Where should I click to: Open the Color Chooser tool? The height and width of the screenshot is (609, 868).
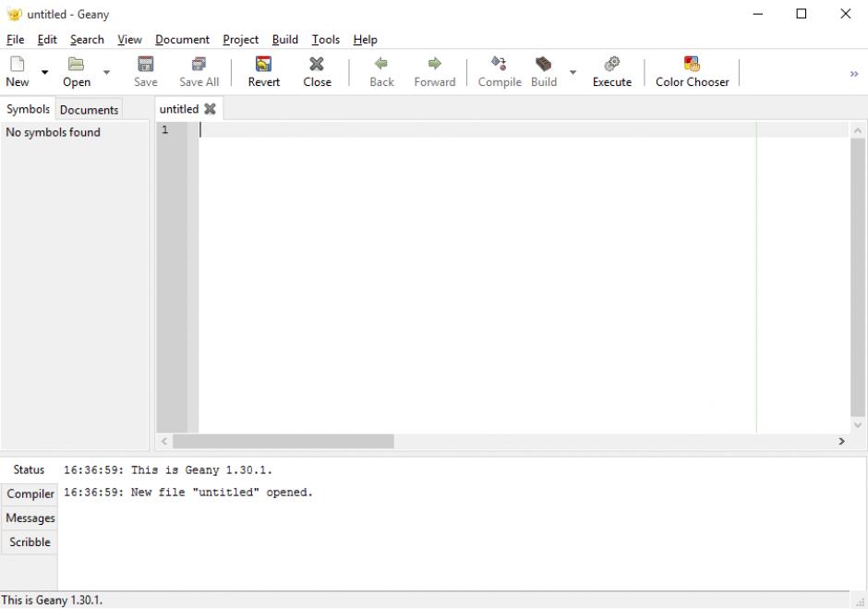click(x=692, y=71)
